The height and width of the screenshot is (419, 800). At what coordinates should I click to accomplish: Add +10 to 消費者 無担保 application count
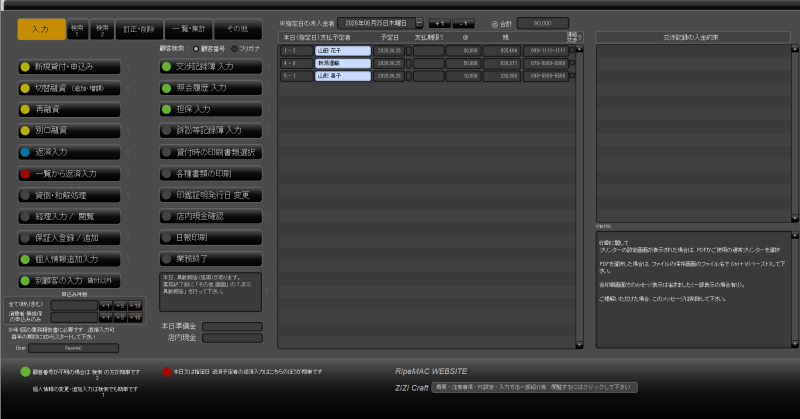[x=135, y=317]
